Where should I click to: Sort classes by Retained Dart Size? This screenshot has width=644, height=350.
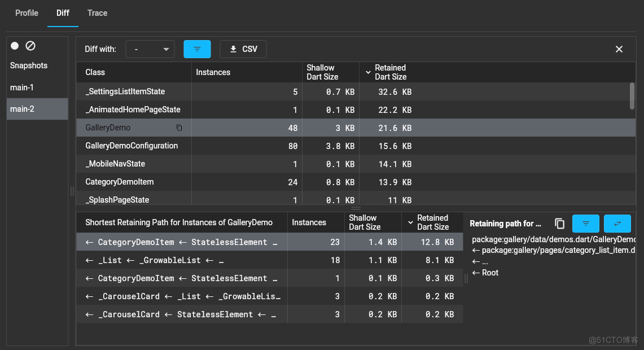pyautogui.click(x=389, y=72)
